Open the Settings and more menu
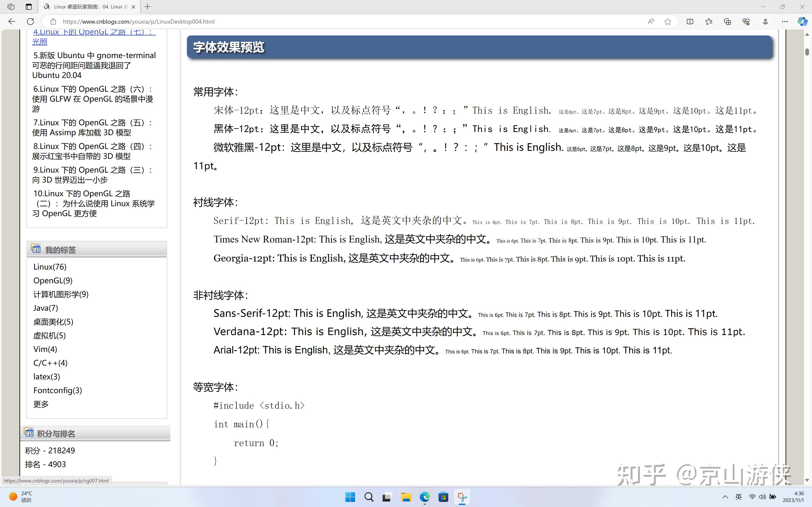812x507 pixels. click(x=785, y=22)
